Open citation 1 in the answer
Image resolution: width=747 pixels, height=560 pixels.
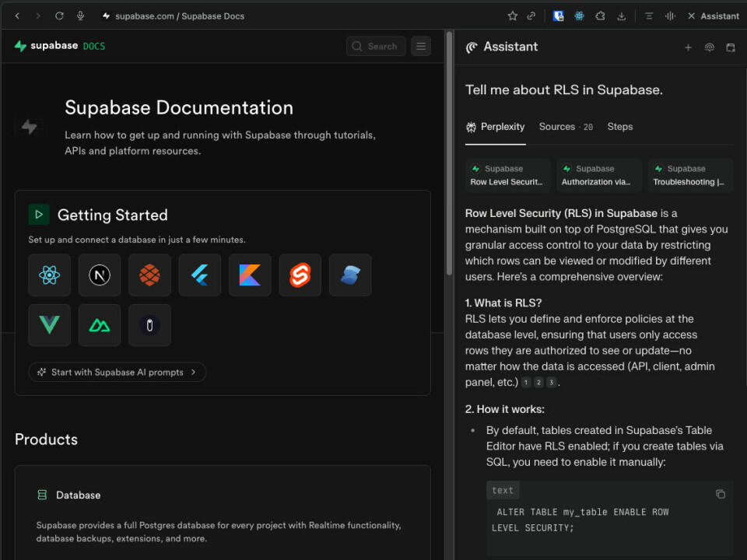pos(526,383)
